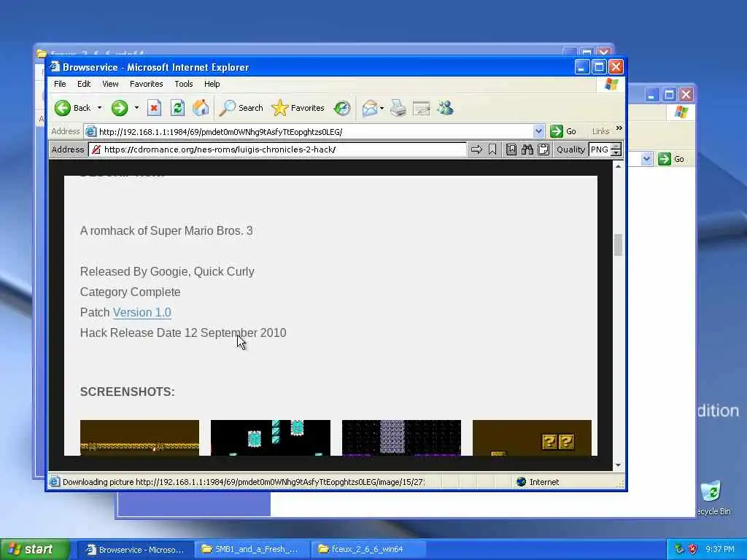This screenshot has width=747, height=560.
Task: Open the Tools menu
Action: click(x=183, y=84)
